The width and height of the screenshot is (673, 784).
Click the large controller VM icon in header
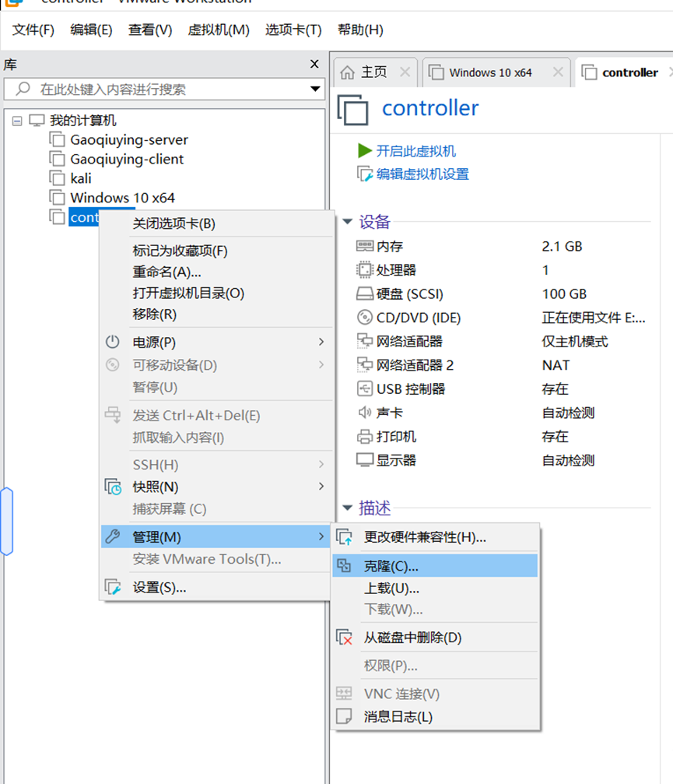[x=352, y=110]
